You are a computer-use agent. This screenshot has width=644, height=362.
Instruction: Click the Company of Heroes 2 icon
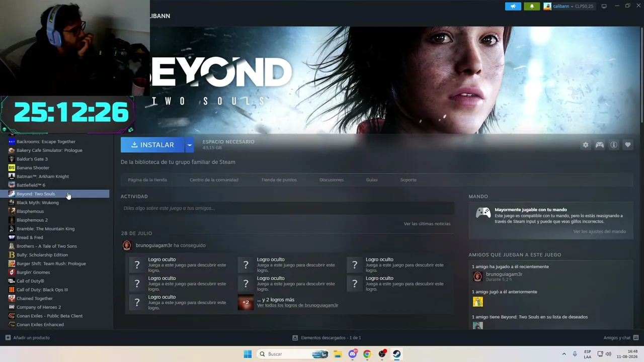coord(12,307)
